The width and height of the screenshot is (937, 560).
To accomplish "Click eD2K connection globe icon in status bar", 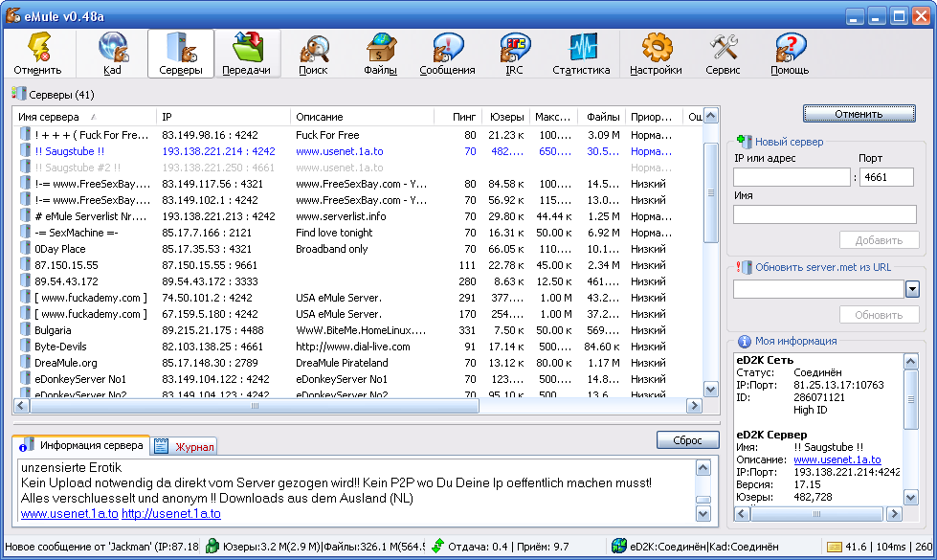I will [619, 546].
